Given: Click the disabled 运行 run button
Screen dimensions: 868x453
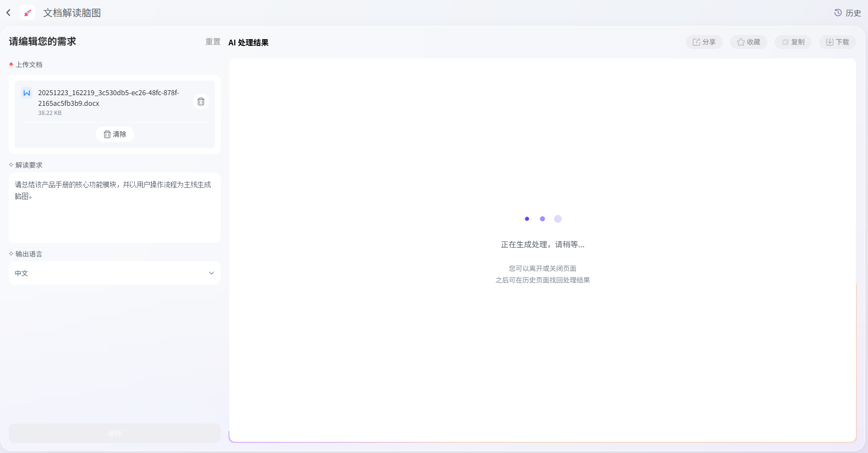Looking at the screenshot, I should [114, 433].
